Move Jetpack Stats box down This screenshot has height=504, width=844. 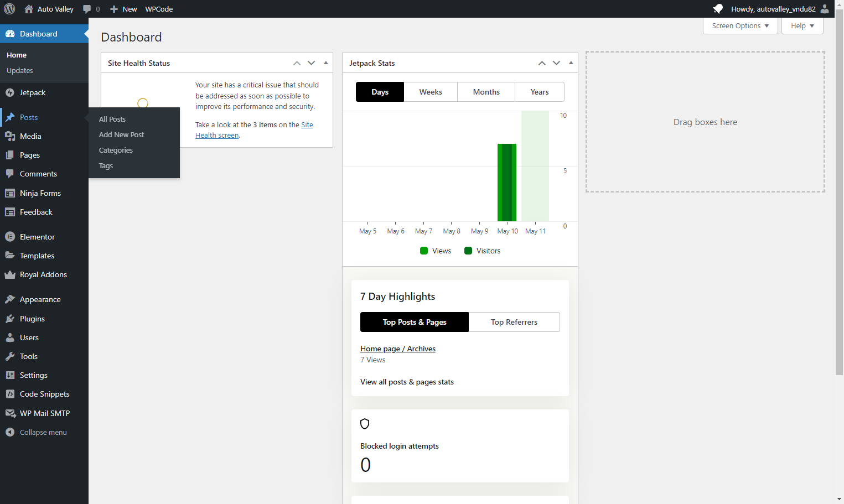pyautogui.click(x=557, y=63)
